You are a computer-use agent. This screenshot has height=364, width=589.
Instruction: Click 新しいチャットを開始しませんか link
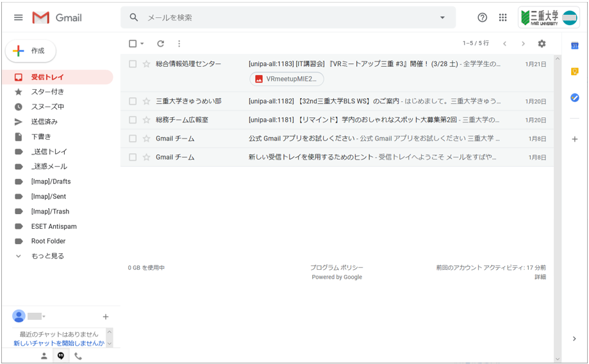[x=59, y=343]
